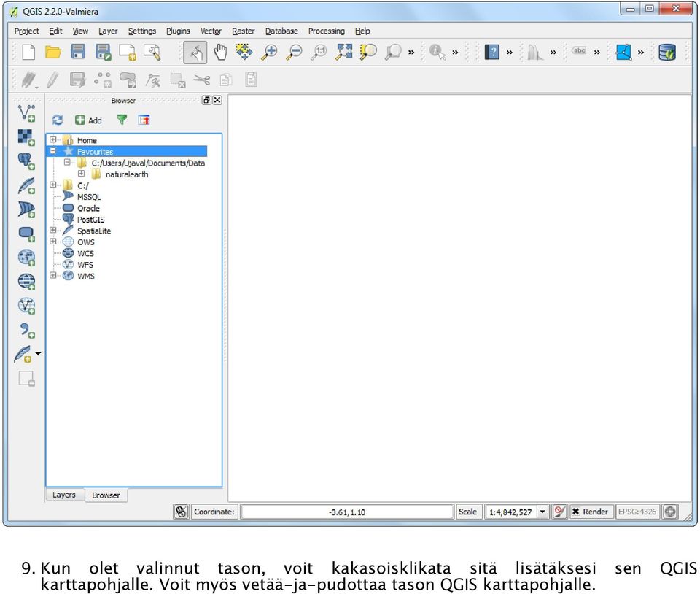Screen dimensions: 700x594
Task: Collapse all in Browser panel
Action: (x=144, y=120)
